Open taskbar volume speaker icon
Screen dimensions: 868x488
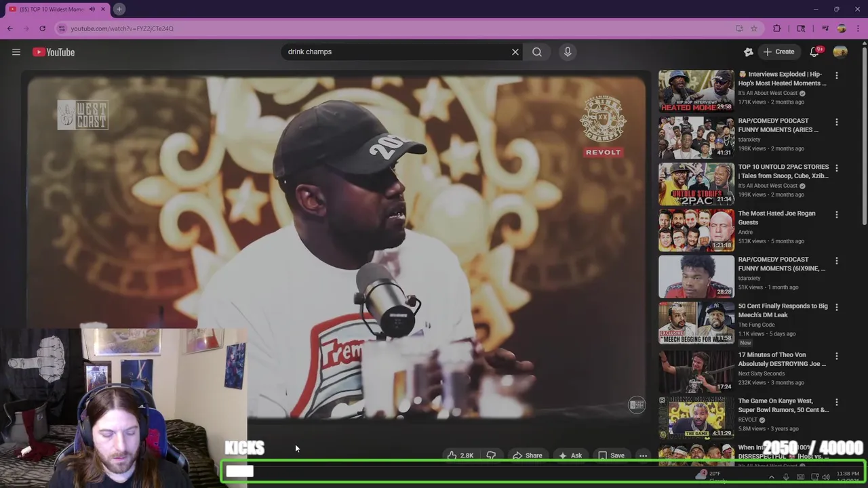pyautogui.click(x=826, y=477)
